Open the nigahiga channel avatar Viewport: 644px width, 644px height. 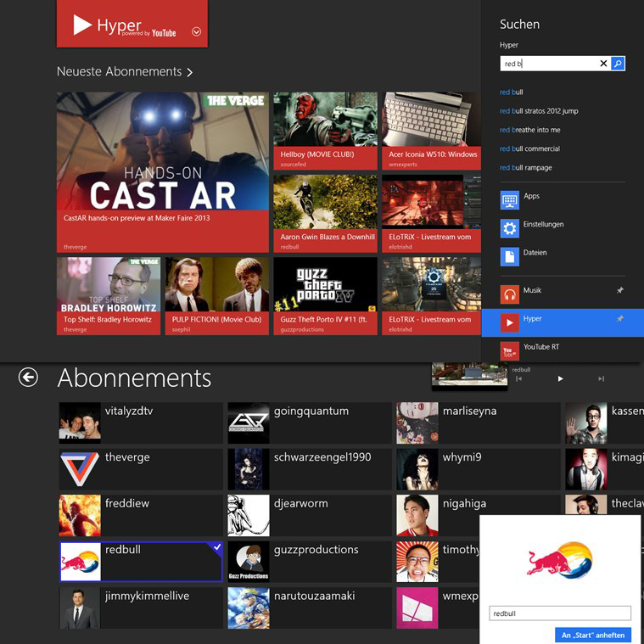point(417,515)
